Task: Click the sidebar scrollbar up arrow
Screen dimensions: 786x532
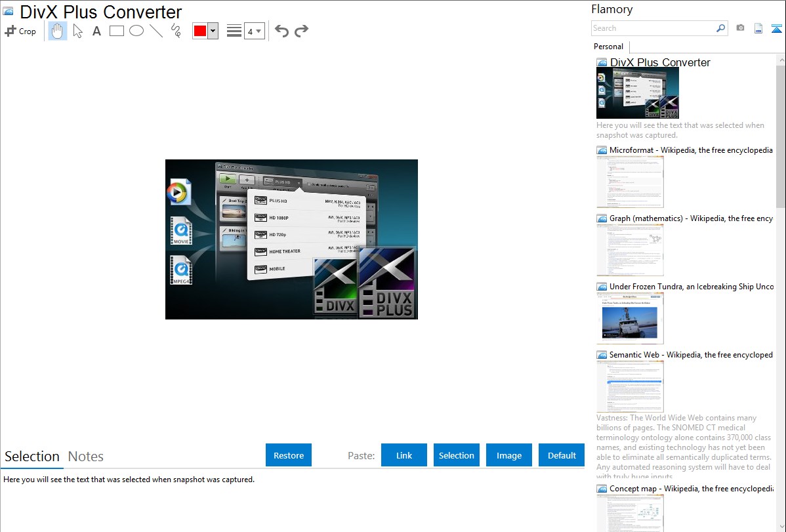Action: [x=781, y=60]
